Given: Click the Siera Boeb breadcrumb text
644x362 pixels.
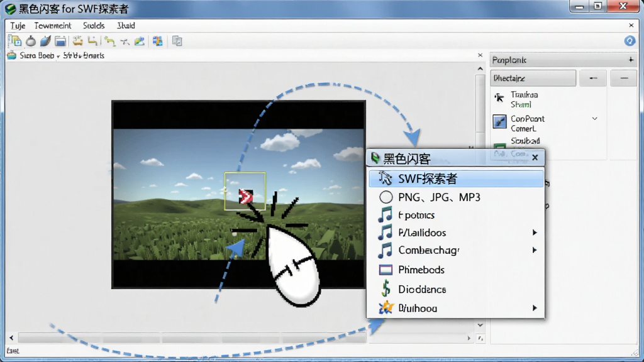Looking at the screenshot, I should pos(37,55).
